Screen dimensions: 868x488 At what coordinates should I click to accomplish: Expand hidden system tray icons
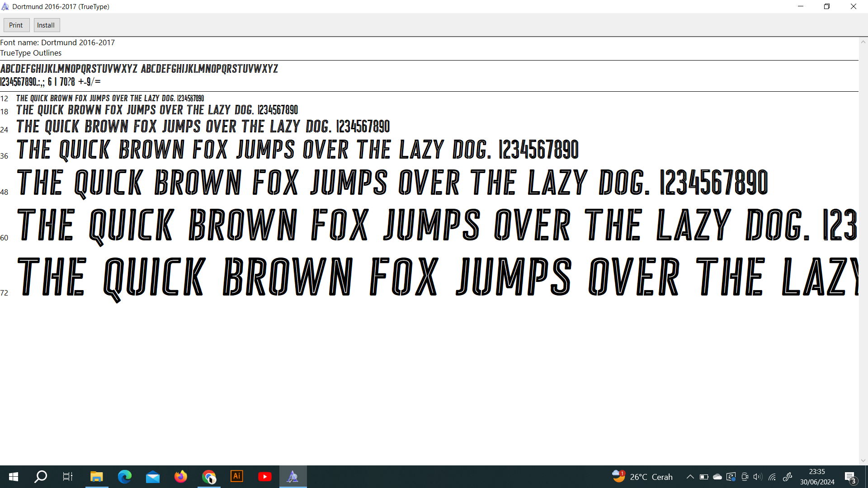coord(690,477)
